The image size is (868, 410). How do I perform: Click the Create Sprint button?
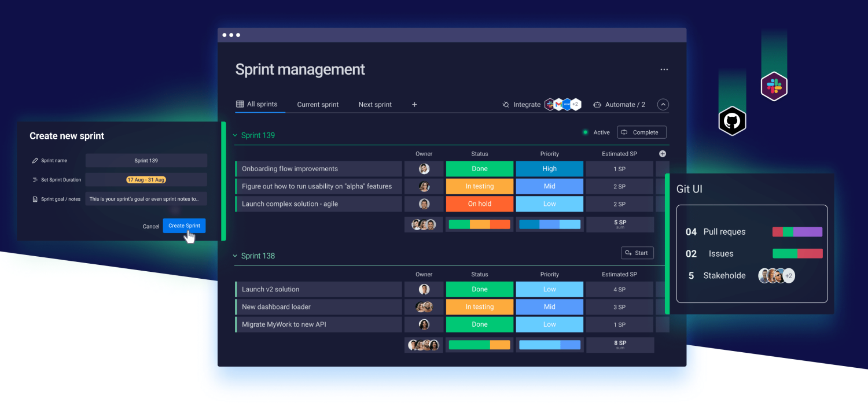(x=184, y=226)
